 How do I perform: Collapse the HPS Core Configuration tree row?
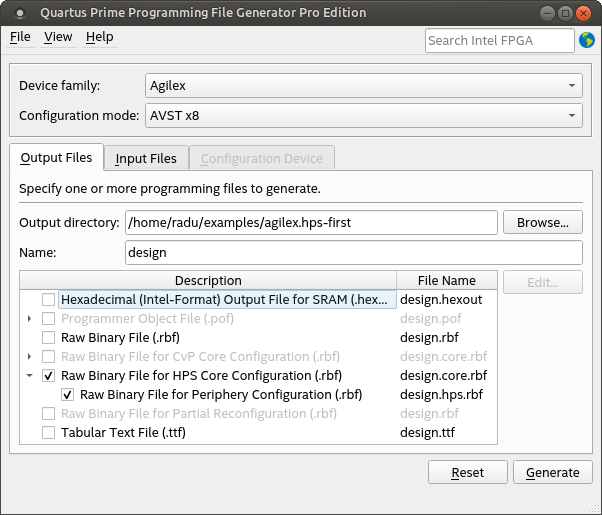[x=28, y=376]
